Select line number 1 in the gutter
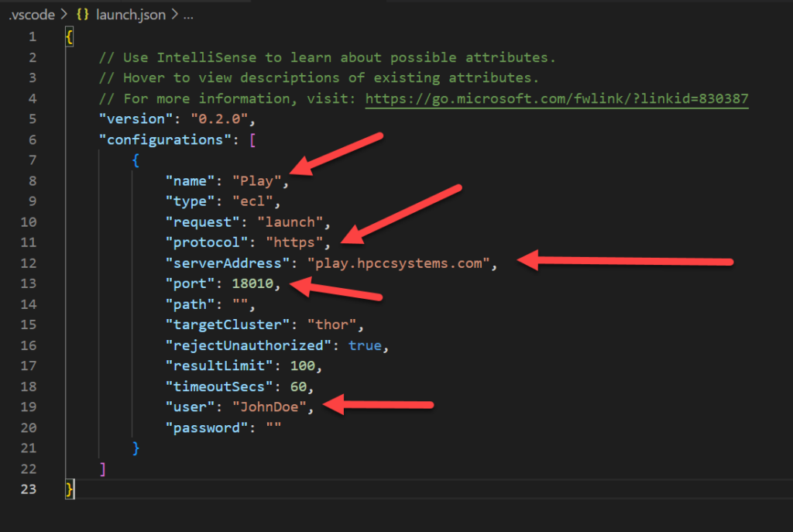The width and height of the screenshot is (793, 532). (x=33, y=36)
